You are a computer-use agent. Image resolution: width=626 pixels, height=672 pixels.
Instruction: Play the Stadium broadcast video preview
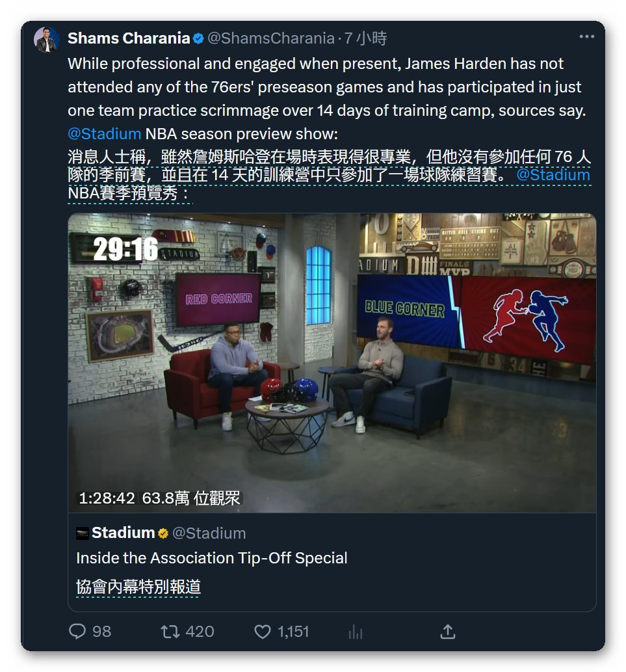[332, 362]
